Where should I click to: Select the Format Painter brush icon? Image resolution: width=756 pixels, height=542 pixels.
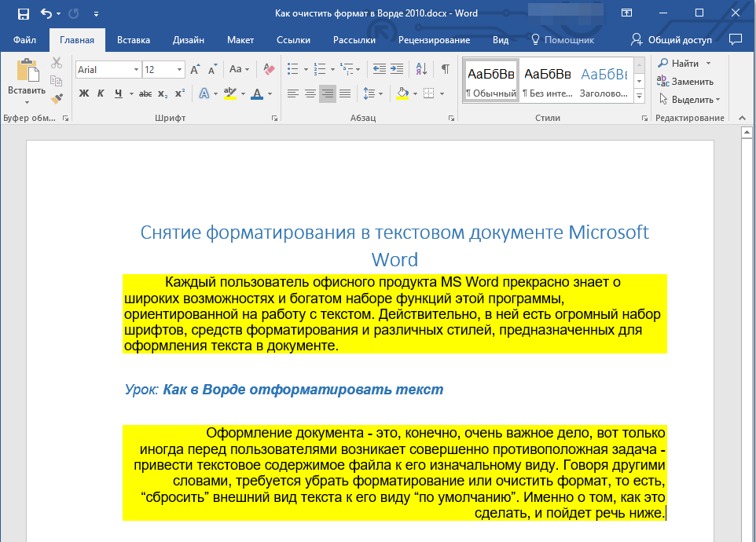(x=57, y=99)
